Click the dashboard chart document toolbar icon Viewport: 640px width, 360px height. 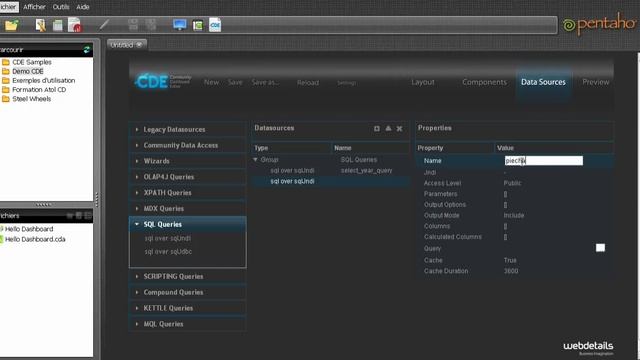75,25
